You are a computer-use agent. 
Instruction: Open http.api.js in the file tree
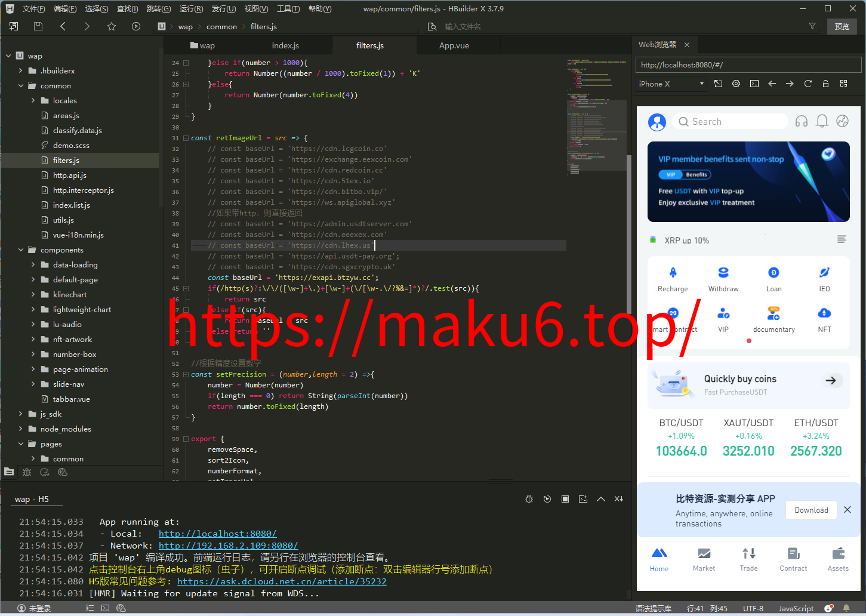click(x=70, y=175)
